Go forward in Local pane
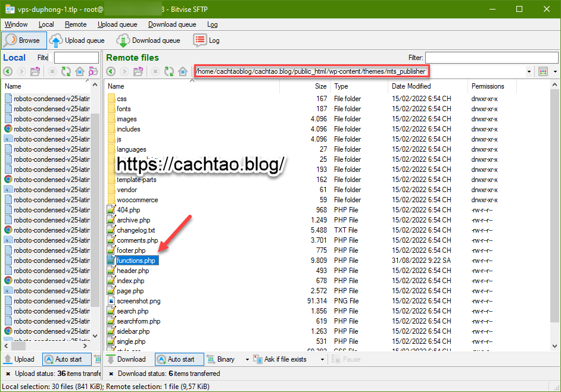 coord(21,71)
